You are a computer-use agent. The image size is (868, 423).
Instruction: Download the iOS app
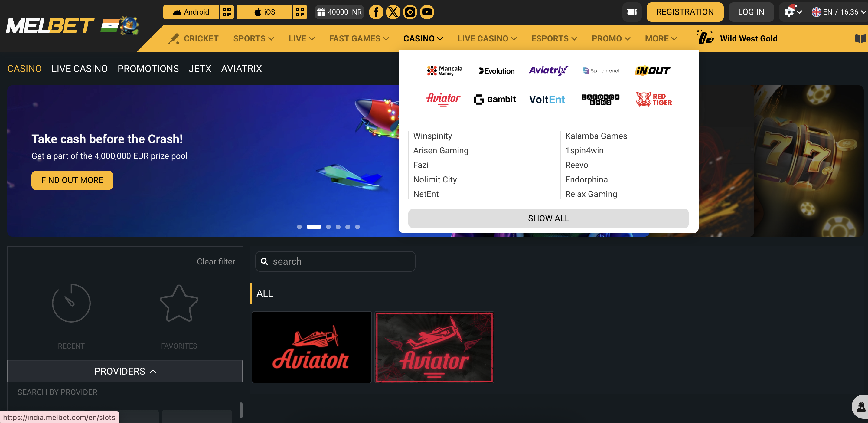pos(264,12)
